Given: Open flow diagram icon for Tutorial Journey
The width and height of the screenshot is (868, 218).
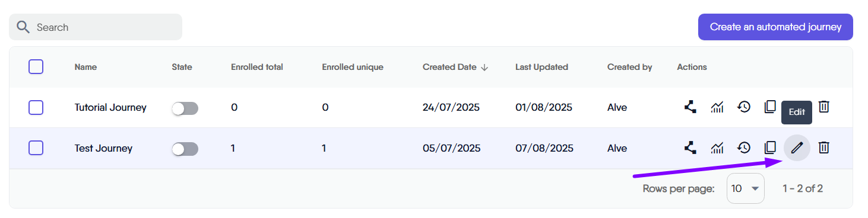Looking at the screenshot, I should (690, 107).
